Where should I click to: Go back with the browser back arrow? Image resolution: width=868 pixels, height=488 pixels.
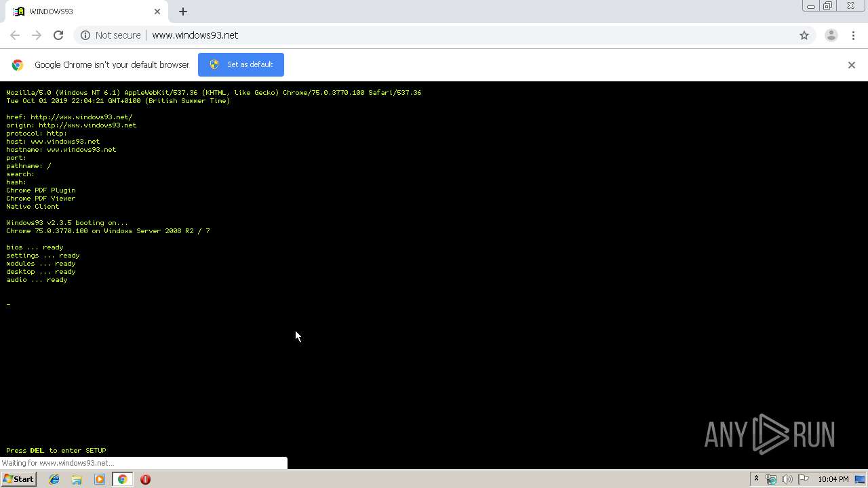click(x=15, y=35)
